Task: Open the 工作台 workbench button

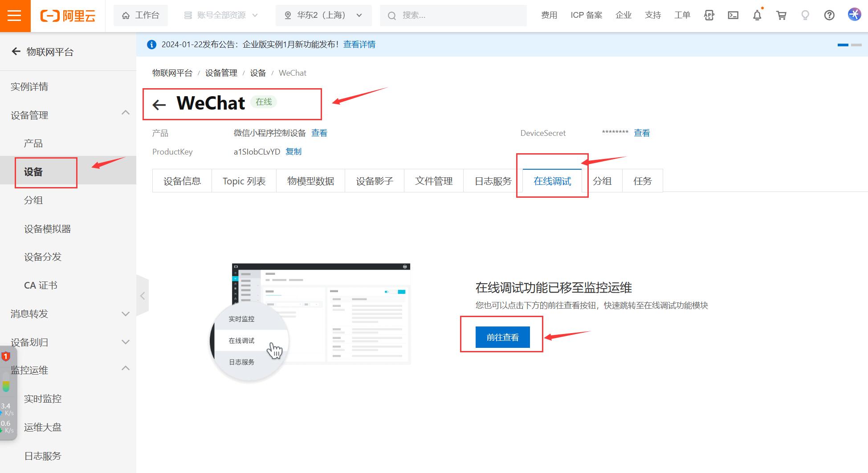Action: (141, 16)
